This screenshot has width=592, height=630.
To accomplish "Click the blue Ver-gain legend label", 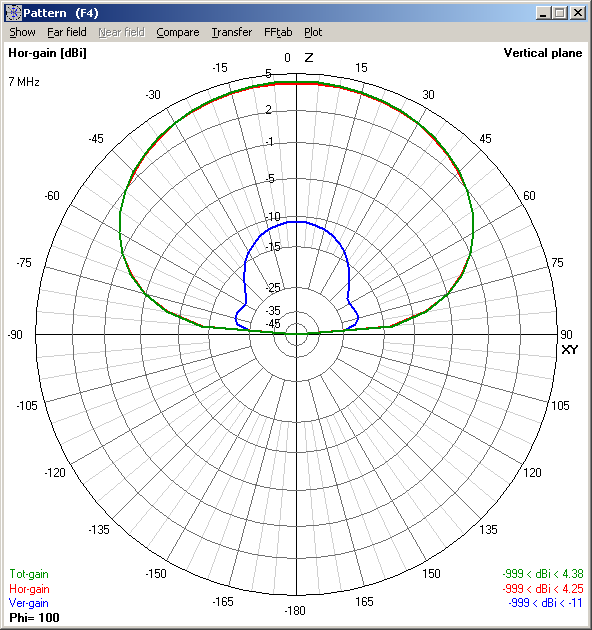I will [x=29, y=603].
